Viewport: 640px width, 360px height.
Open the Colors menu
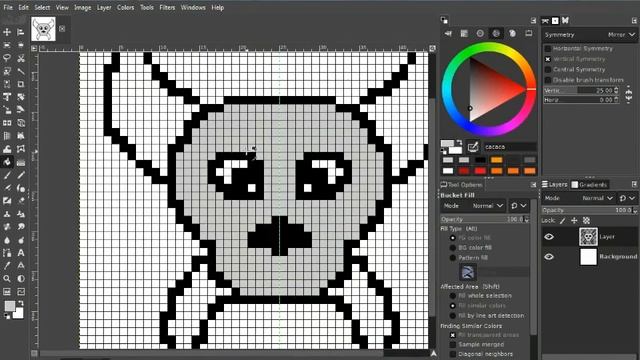click(125, 7)
